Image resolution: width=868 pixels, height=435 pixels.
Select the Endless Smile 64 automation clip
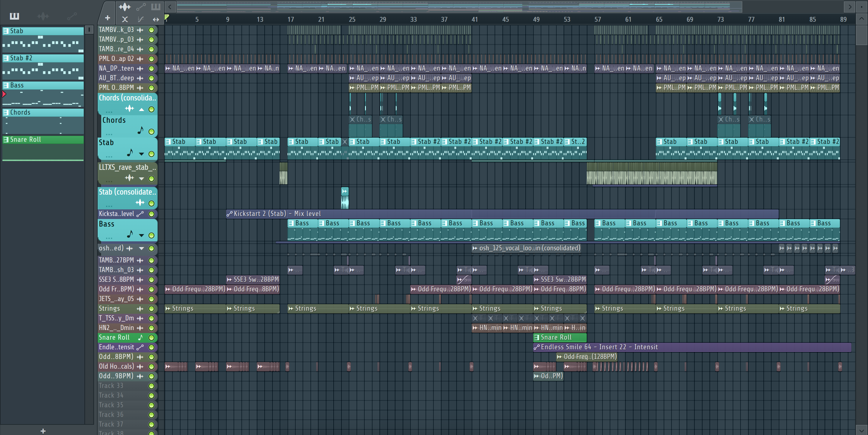click(692, 347)
